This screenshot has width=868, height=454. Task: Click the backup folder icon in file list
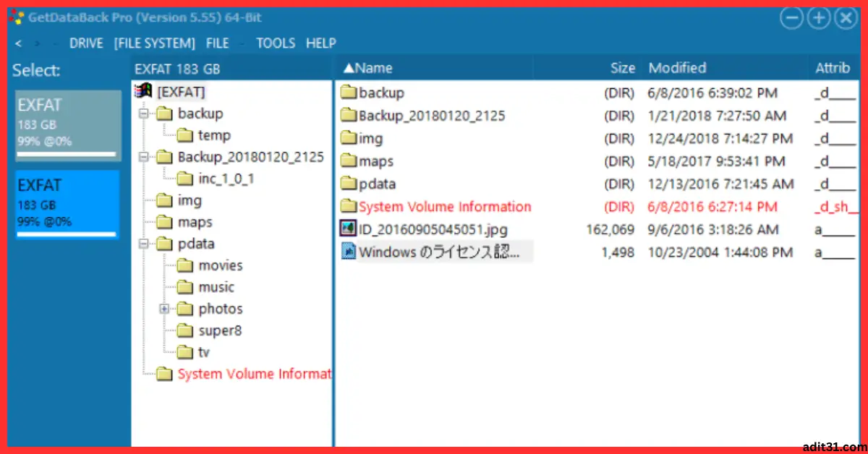[x=349, y=93]
